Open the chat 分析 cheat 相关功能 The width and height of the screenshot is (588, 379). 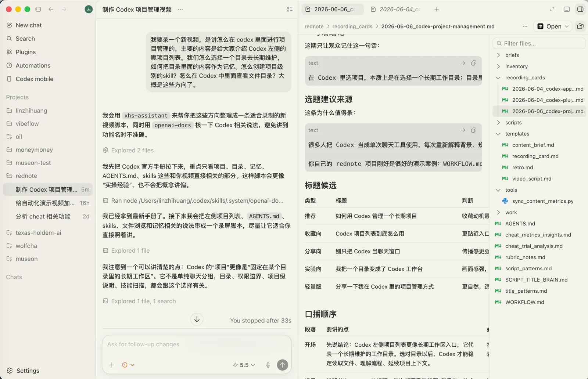point(48,217)
